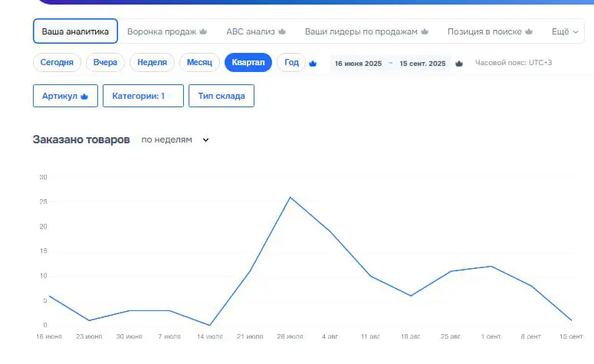Click the 23 июня axis label
Image resolution: width=594 pixels, height=364 pixels.
tap(89, 336)
